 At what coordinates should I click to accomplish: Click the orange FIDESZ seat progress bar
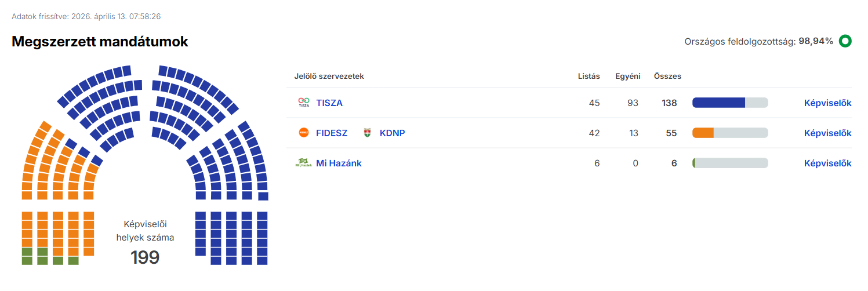click(730, 133)
